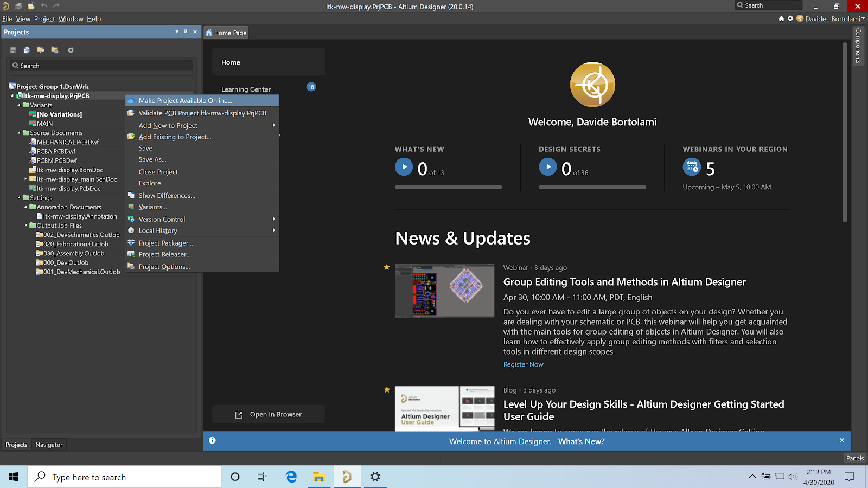Click the What's New progress bar
868x488 pixels.
449,187
